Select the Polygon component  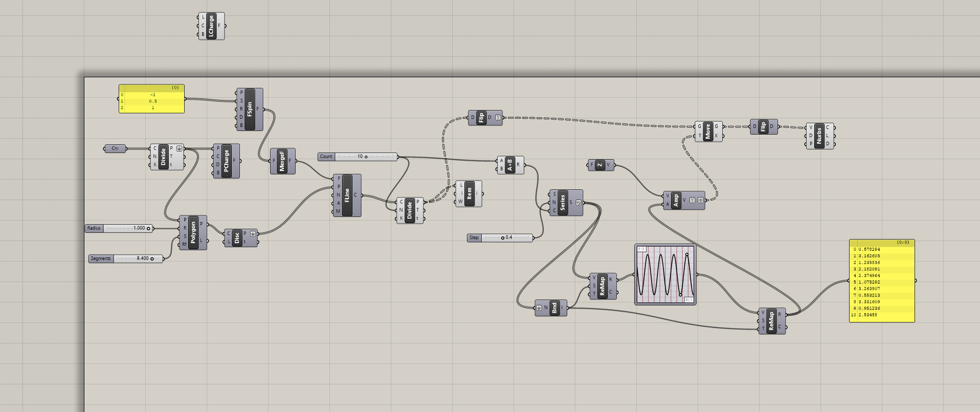(193, 232)
